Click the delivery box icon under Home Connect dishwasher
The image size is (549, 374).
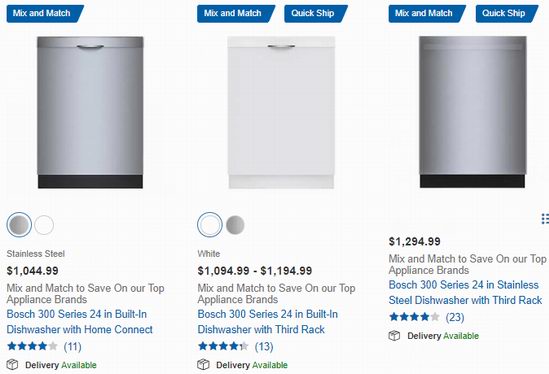click(12, 365)
